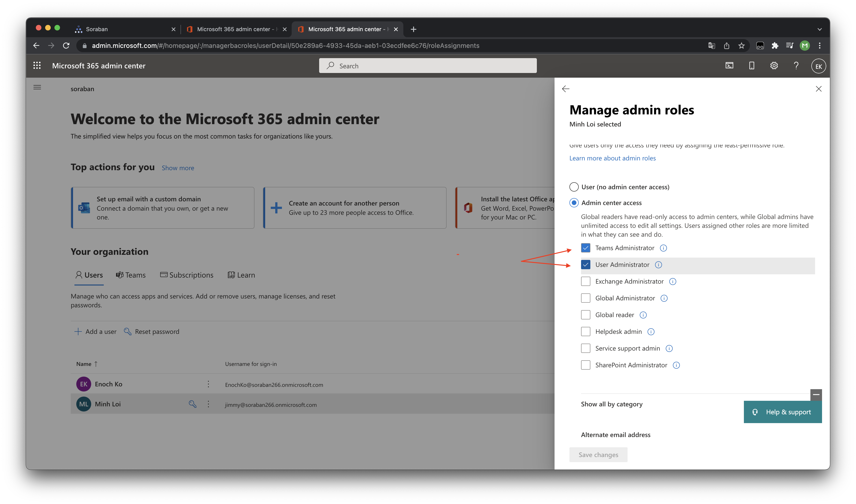Open a new browser tab
856x504 pixels.
(413, 30)
